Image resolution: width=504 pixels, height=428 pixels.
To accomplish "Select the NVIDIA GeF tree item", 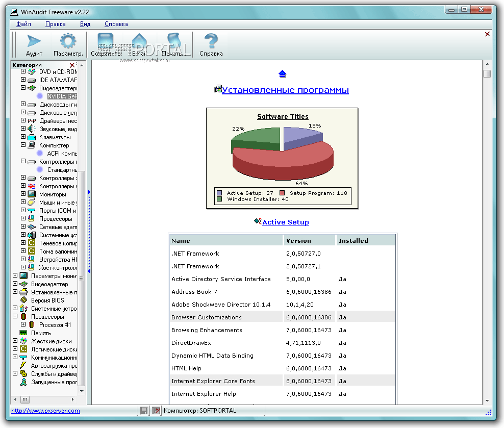I will 62,96.
